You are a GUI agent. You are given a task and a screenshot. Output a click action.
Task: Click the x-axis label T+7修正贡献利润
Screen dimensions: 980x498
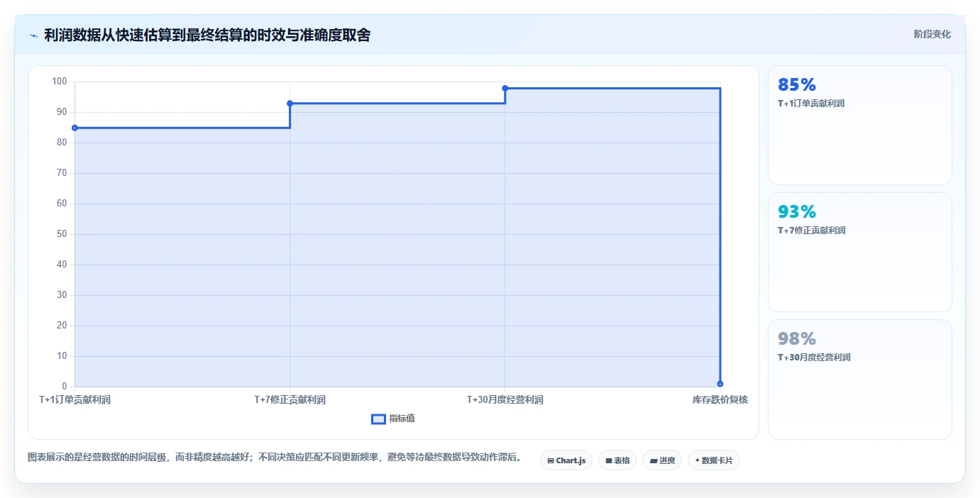(290, 399)
